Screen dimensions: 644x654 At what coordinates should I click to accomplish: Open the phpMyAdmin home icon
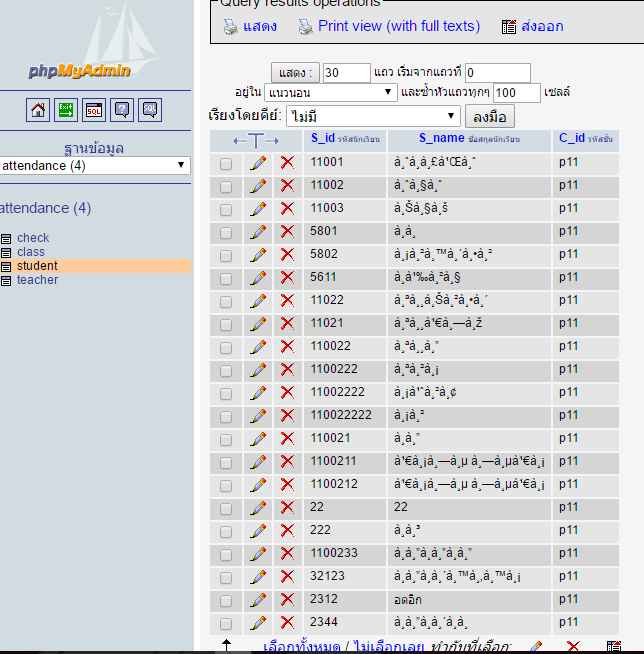click(x=38, y=110)
